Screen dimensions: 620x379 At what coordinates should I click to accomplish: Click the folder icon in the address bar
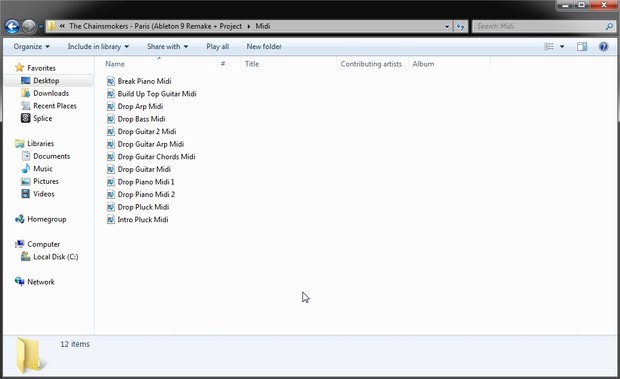(x=51, y=26)
